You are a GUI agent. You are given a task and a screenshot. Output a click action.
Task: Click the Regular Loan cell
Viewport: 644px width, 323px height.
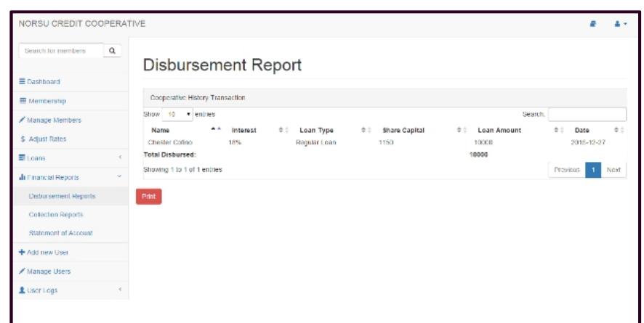316,142
